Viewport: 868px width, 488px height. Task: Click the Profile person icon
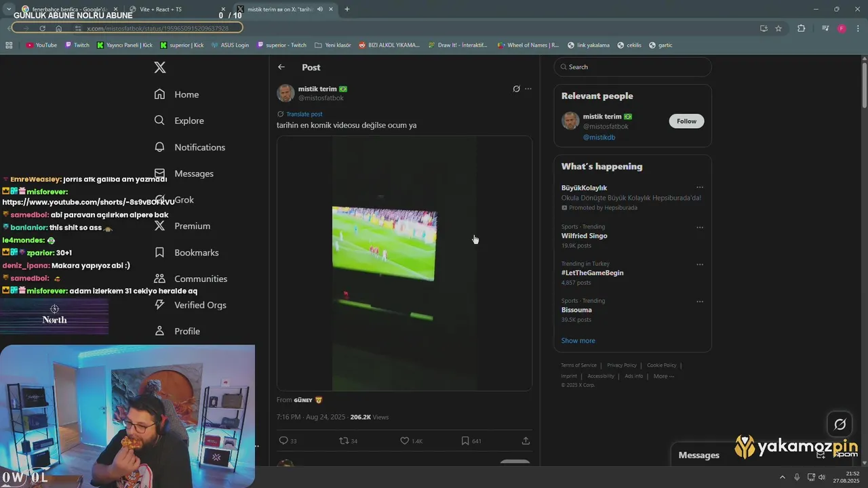(x=159, y=331)
